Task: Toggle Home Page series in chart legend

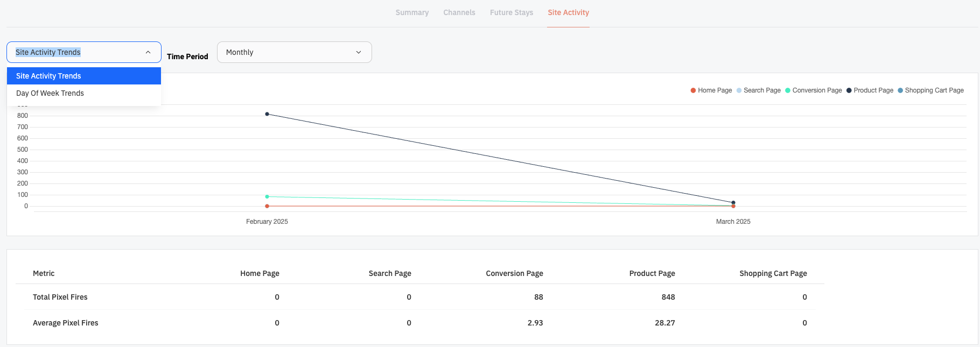Action: (711, 90)
